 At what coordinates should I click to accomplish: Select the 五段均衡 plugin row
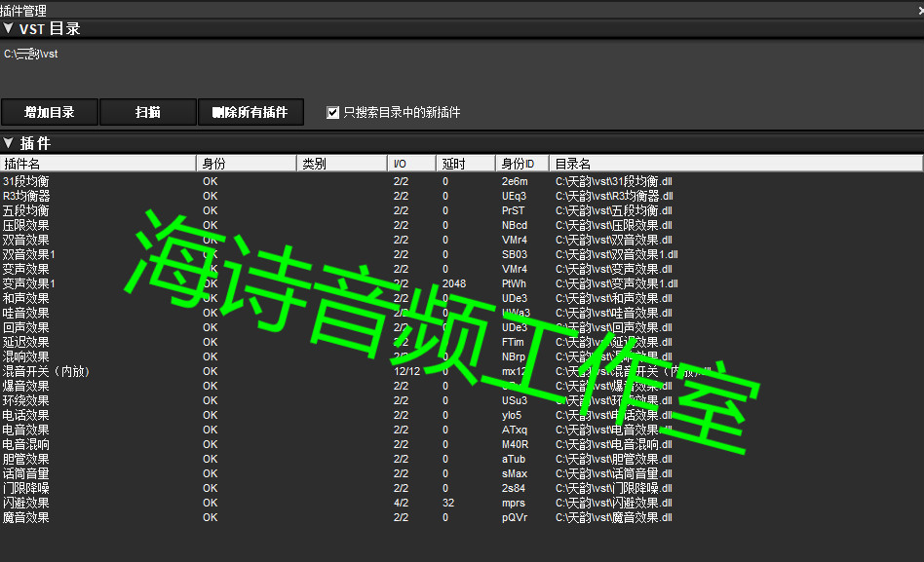[462, 211]
